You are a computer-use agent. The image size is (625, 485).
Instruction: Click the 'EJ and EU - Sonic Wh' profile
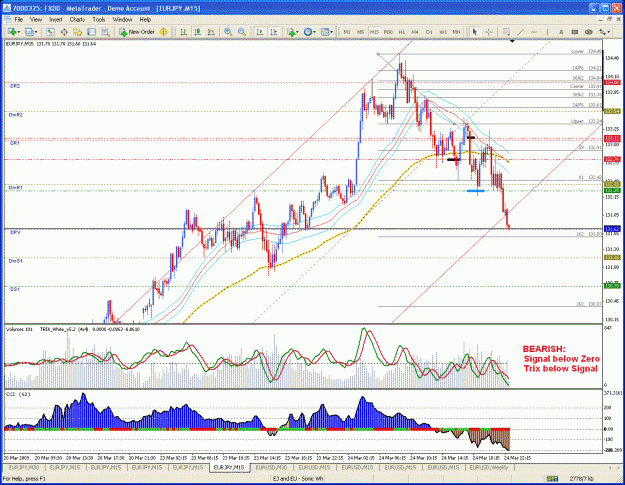(x=297, y=479)
